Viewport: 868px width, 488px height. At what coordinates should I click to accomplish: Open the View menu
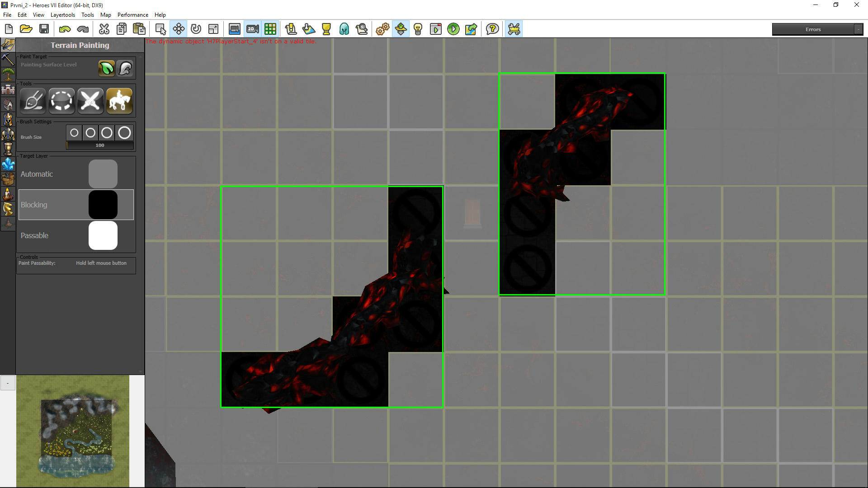click(x=39, y=15)
